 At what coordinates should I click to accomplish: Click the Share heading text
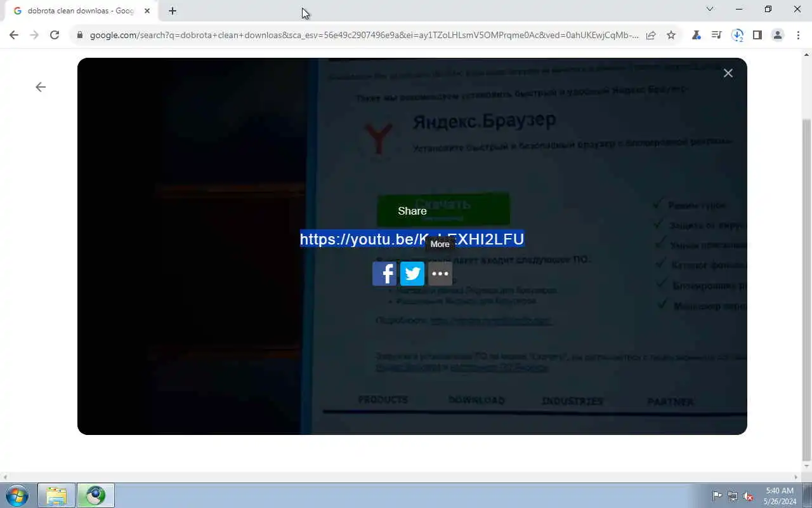(412, 211)
